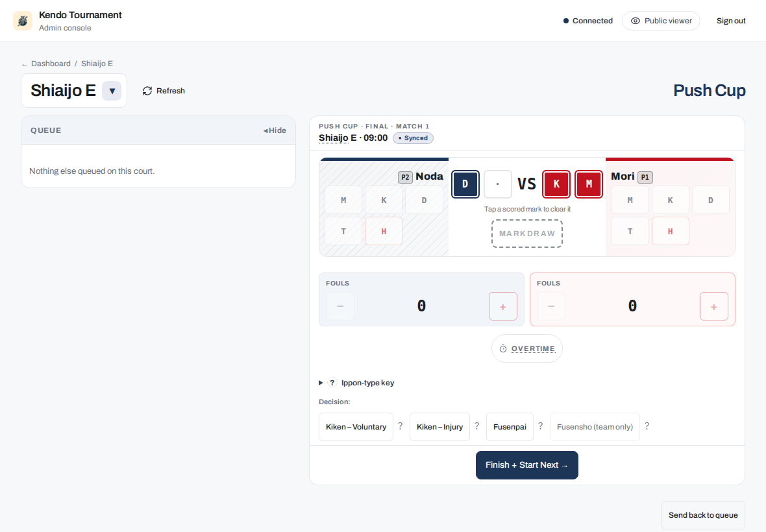Decrease Noda's foul count

click(340, 306)
